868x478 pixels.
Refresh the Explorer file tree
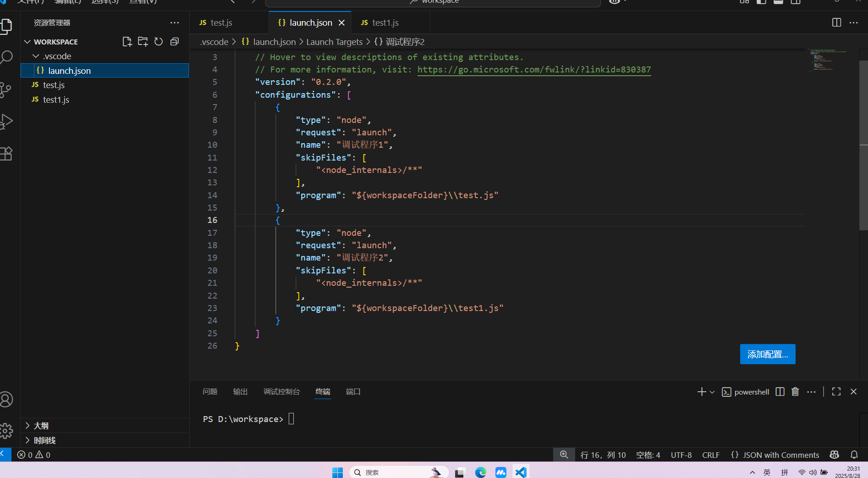pos(159,42)
